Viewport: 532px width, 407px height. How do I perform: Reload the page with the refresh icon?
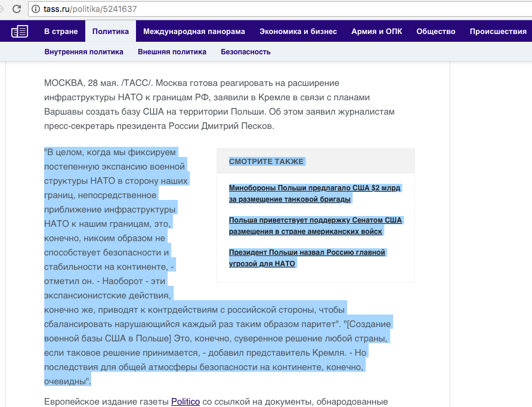point(16,9)
